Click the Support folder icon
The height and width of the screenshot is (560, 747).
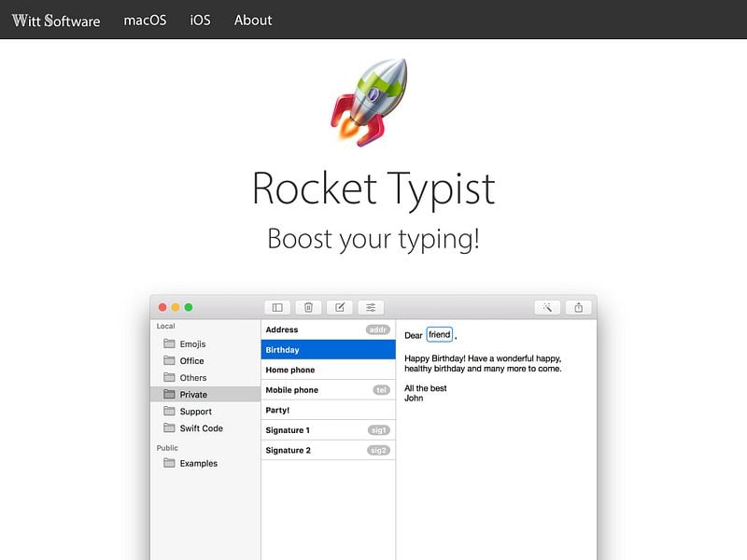[169, 411]
